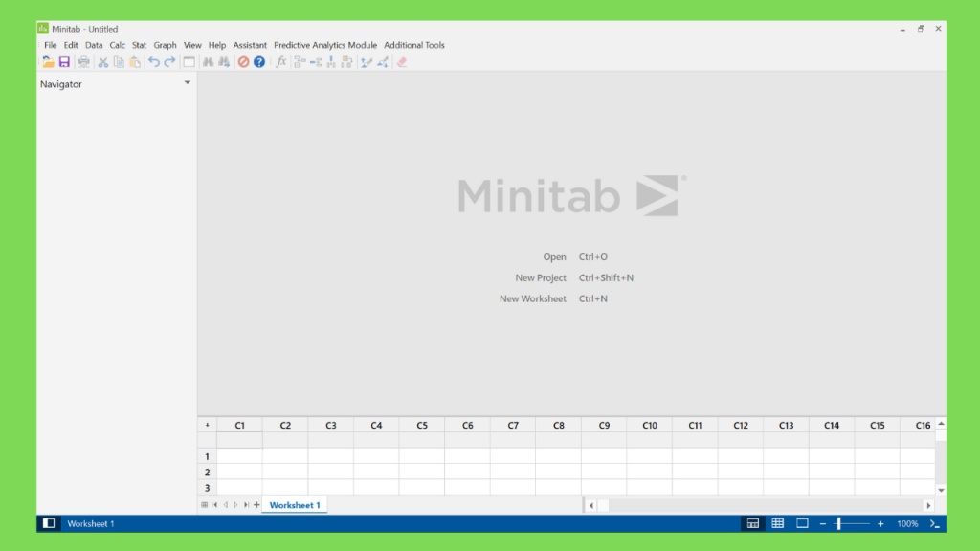This screenshot has height=551, width=980.
Task: Open the File menu
Action: [x=50, y=45]
